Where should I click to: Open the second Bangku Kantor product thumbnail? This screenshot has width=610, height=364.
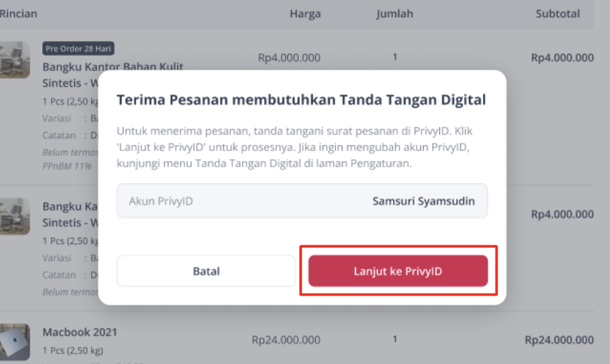click(x=14, y=217)
